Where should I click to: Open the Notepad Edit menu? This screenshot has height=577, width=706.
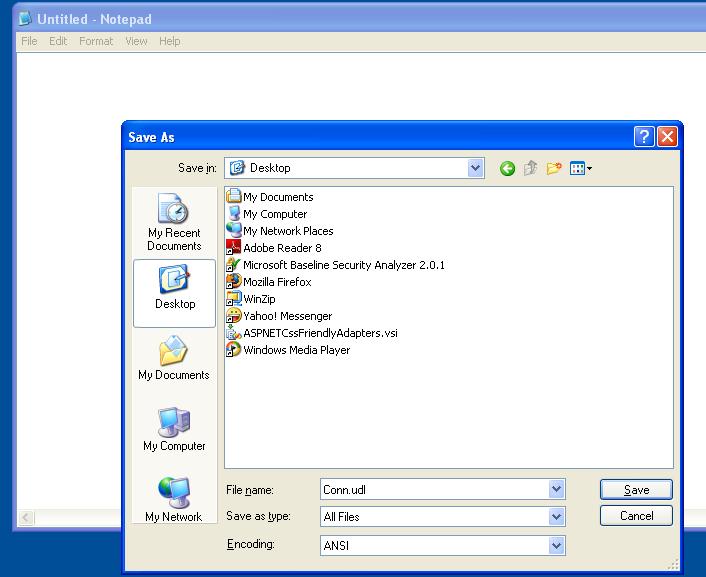point(58,41)
